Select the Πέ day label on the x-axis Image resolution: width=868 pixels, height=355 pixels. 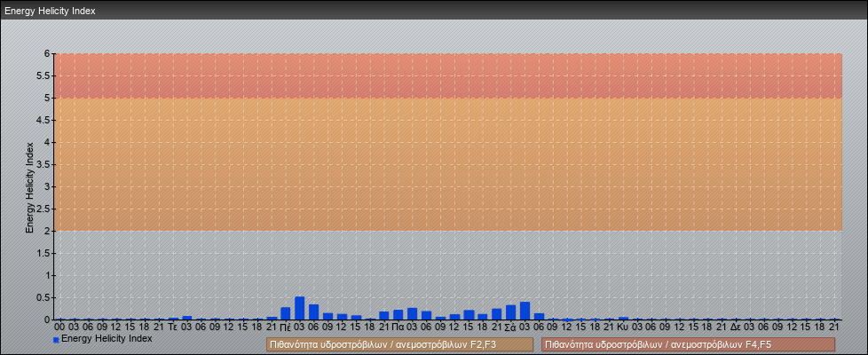click(286, 327)
